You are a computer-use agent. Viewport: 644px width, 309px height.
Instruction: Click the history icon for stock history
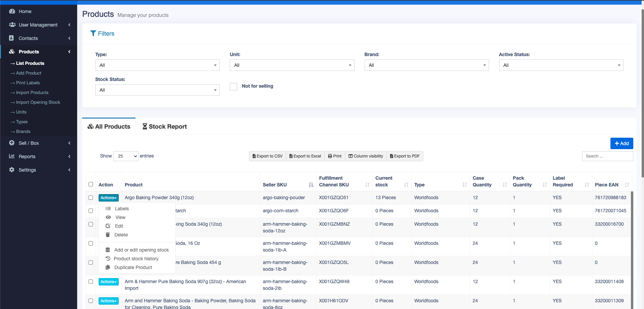coord(108,259)
